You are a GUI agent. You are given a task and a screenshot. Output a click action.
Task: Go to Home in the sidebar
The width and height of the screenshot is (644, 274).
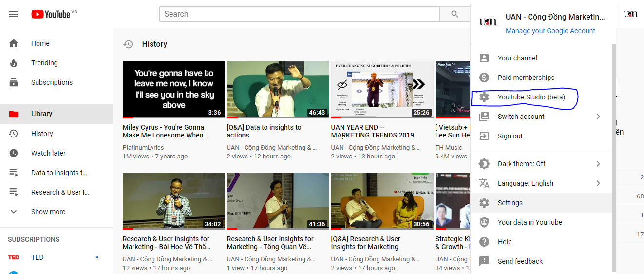click(57, 43)
